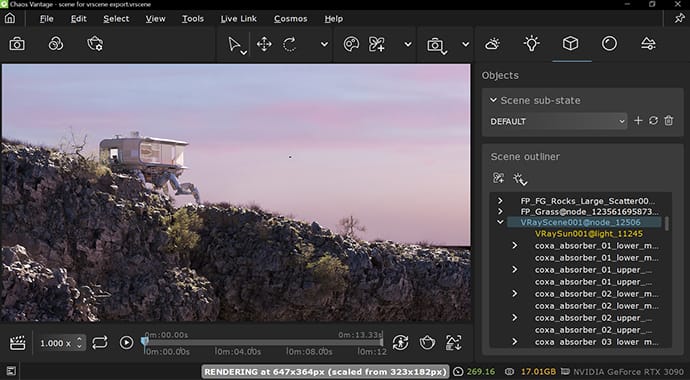The height and width of the screenshot is (380, 690).
Task: Expand the coxa_absorber_01_upper node arrow
Action: point(514,269)
